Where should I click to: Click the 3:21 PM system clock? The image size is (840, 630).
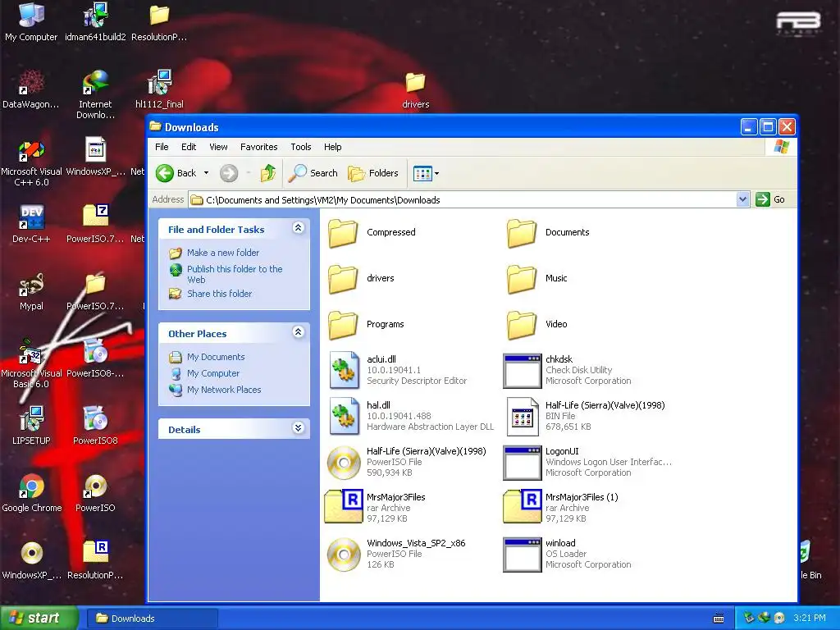810,618
